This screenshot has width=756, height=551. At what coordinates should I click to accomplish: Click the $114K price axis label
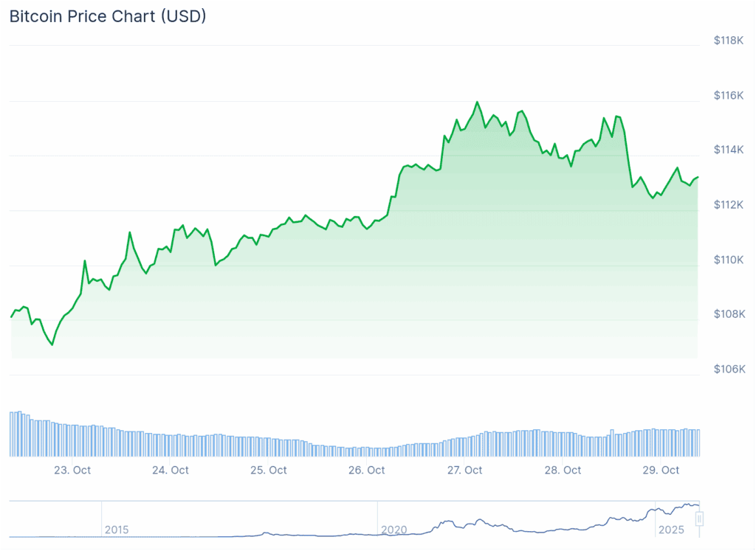729,150
